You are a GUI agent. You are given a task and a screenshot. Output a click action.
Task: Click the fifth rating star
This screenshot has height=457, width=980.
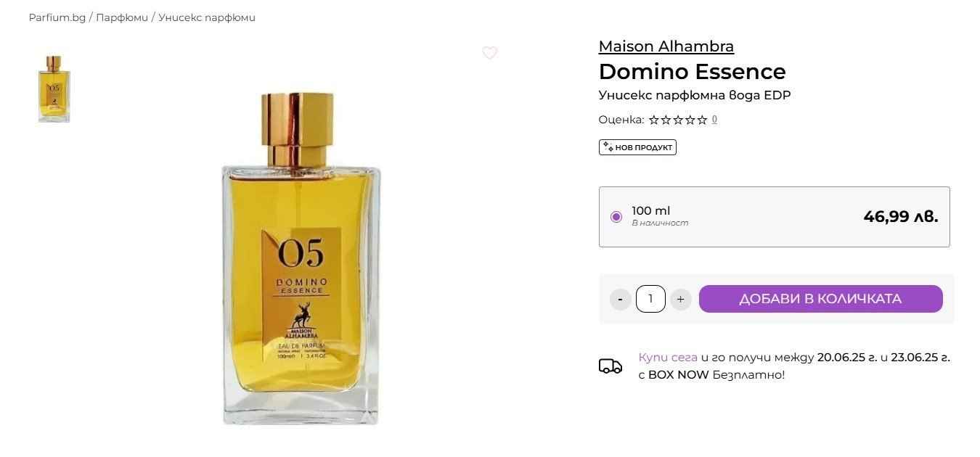pyautogui.click(x=702, y=120)
